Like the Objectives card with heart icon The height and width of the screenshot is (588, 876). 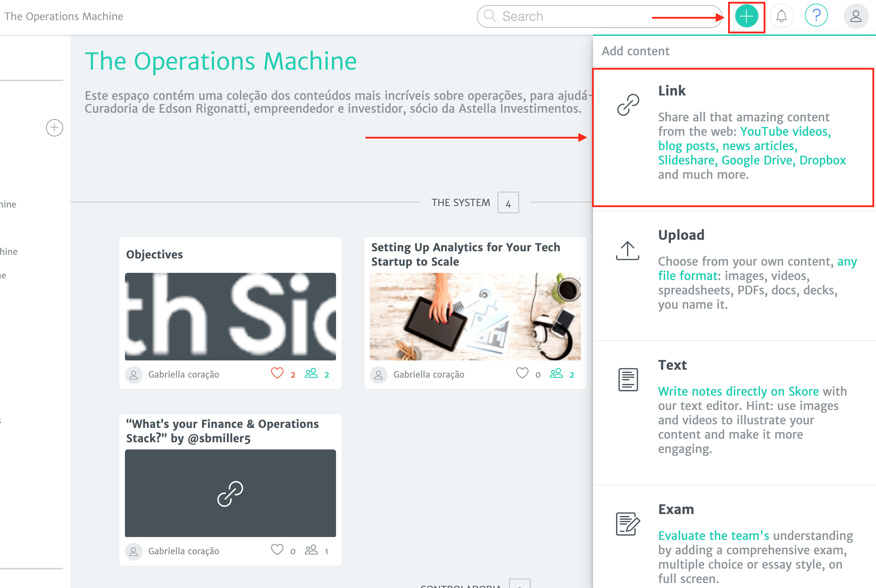[277, 373]
